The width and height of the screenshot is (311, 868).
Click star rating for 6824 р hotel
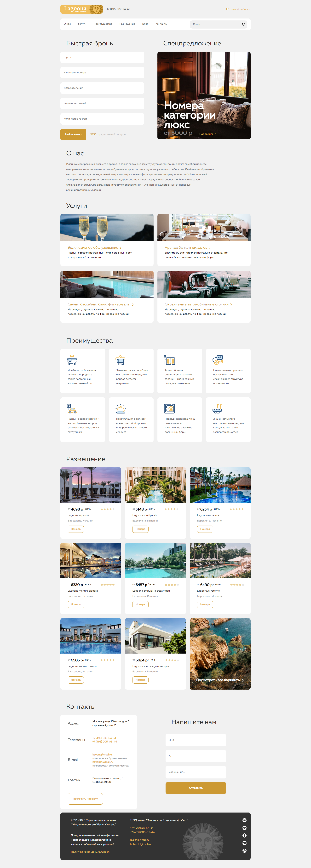coord(172,660)
